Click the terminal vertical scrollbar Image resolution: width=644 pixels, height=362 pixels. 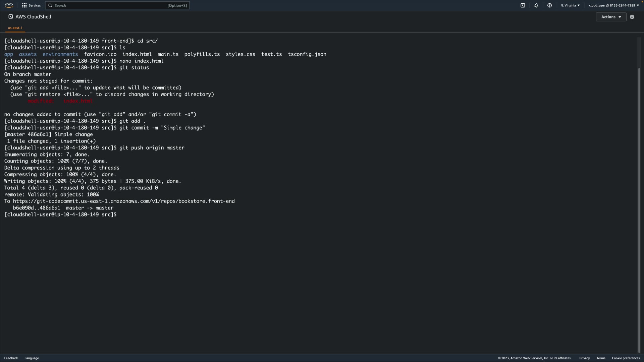[x=639, y=201]
